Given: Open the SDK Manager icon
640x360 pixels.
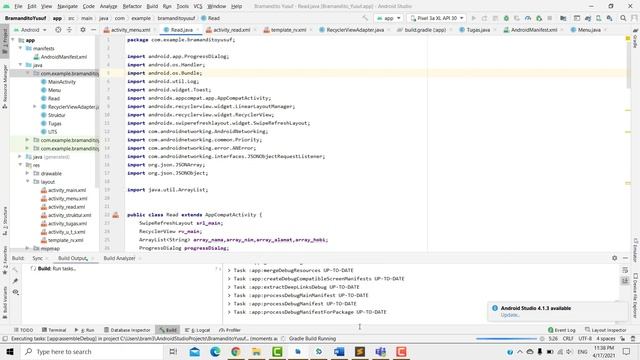Looking at the screenshot, I should pyautogui.click(x=609, y=18).
